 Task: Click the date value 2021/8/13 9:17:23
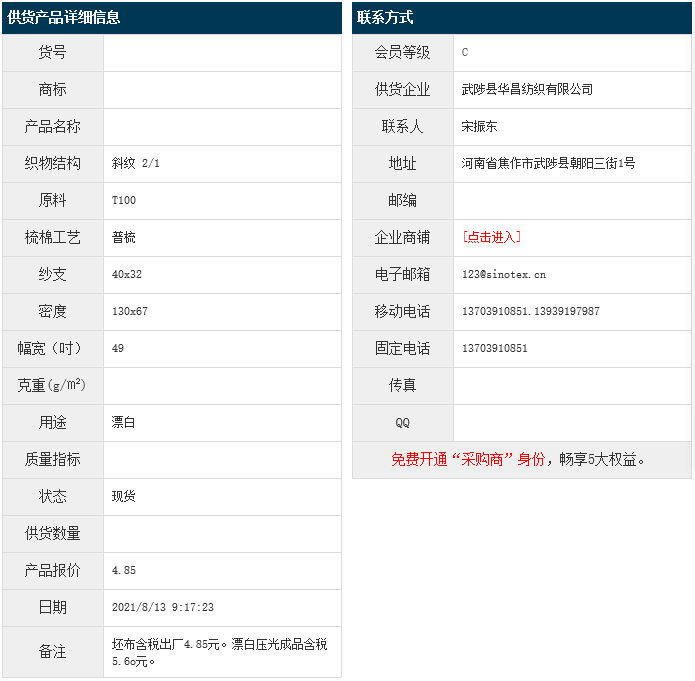point(163,607)
